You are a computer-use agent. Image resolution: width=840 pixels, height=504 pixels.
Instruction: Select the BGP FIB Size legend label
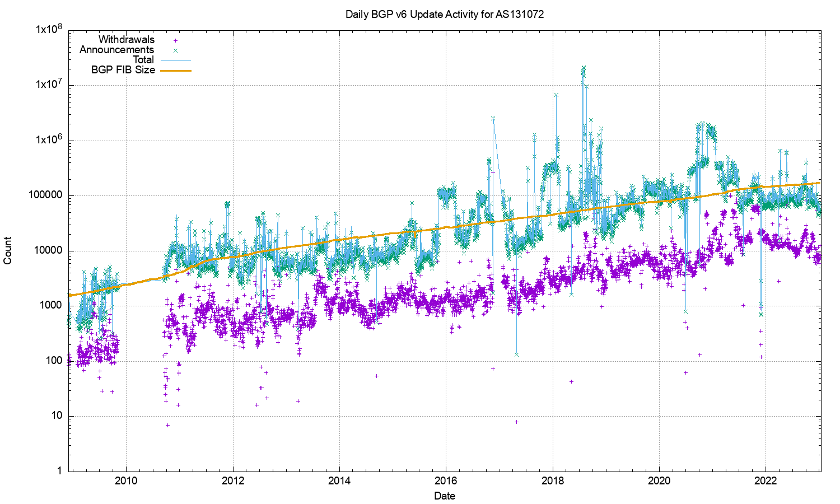tap(123, 70)
